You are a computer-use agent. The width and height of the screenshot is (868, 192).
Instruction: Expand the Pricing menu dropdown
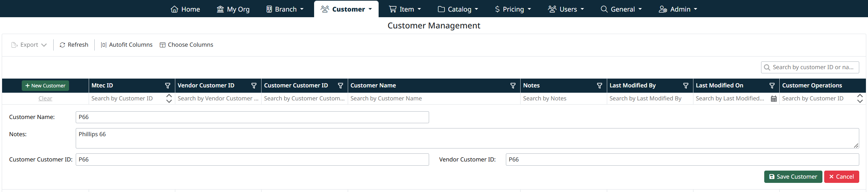coord(513,9)
